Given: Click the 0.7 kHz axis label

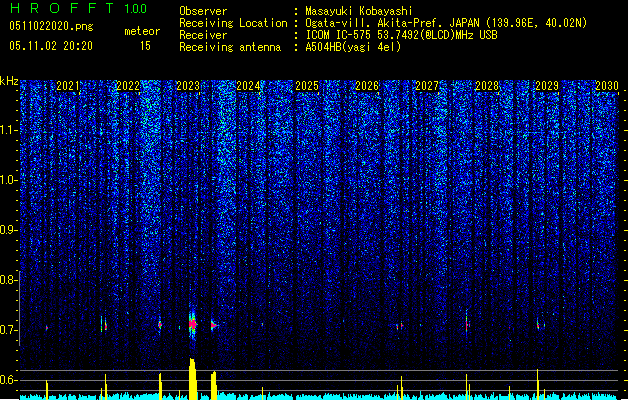Looking at the screenshot, I should point(9,330).
